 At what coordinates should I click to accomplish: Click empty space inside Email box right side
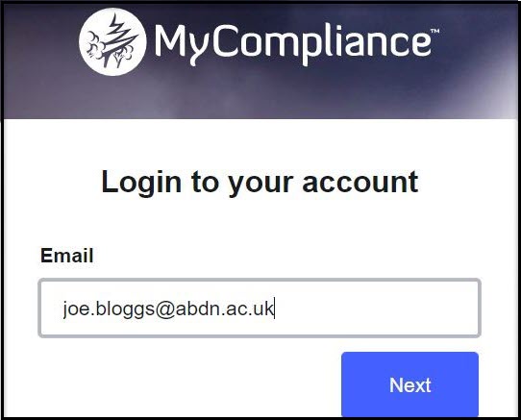click(x=376, y=308)
